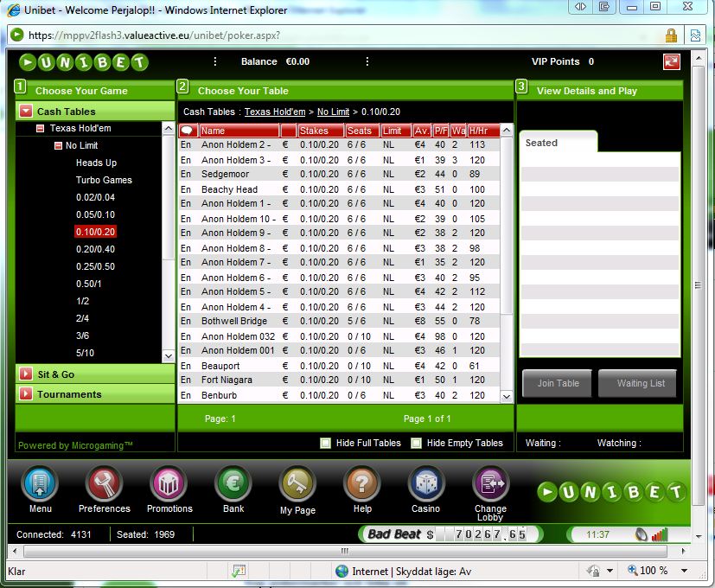The width and height of the screenshot is (715, 588).
Task: Open the Casino dice icon
Action: pyautogui.click(x=426, y=483)
